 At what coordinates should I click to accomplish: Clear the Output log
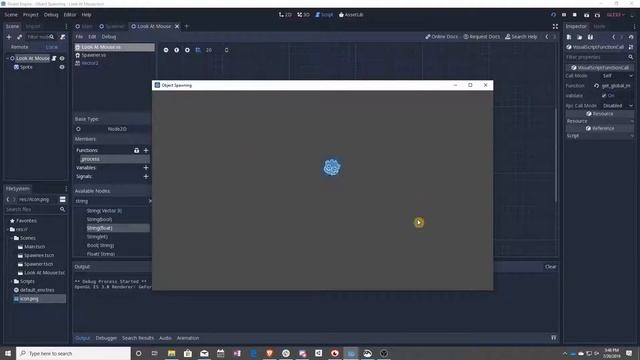click(550, 267)
